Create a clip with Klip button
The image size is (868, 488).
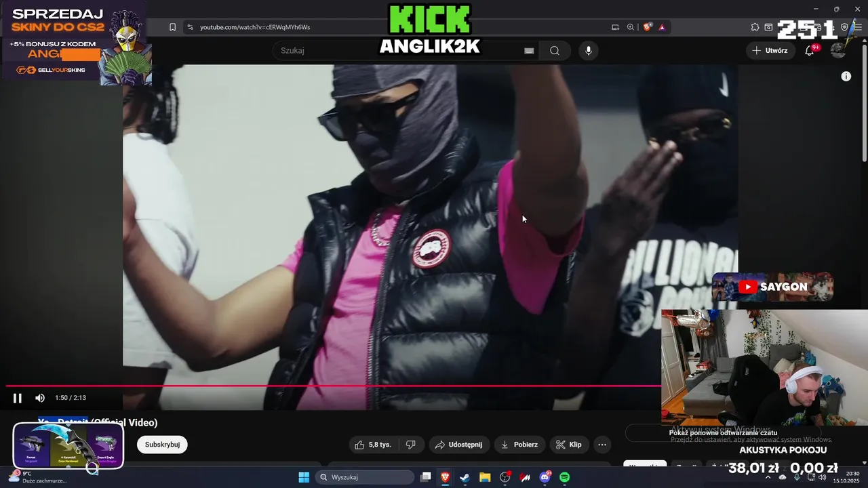[569, 445]
